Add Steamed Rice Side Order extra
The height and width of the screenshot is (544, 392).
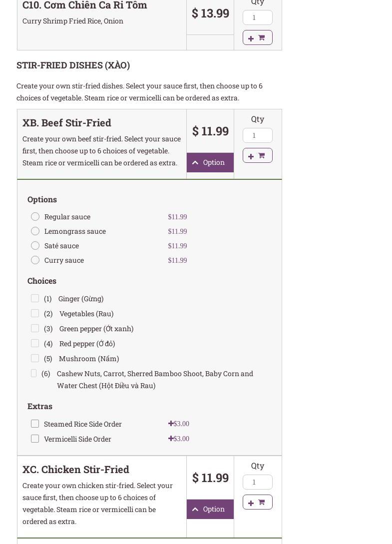click(x=35, y=424)
